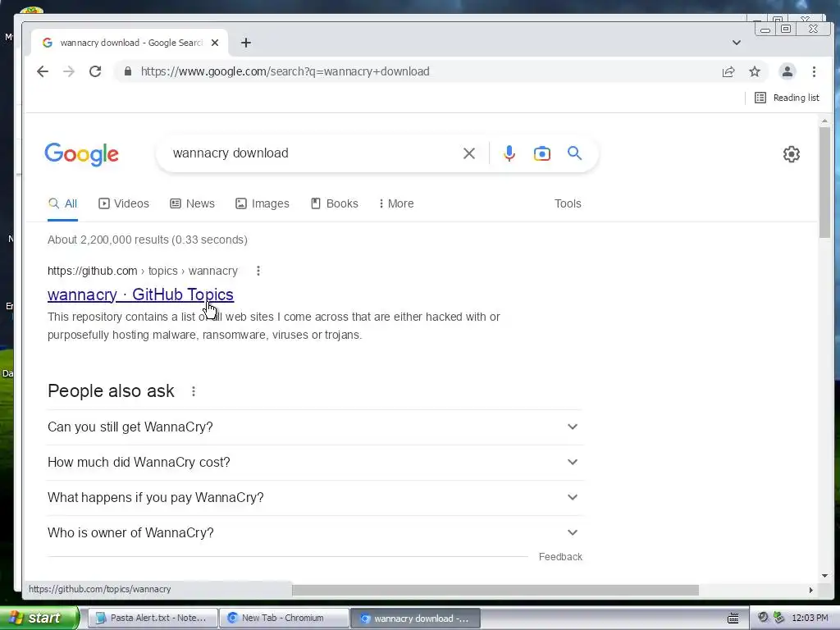Select the All results tab

pos(62,203)
